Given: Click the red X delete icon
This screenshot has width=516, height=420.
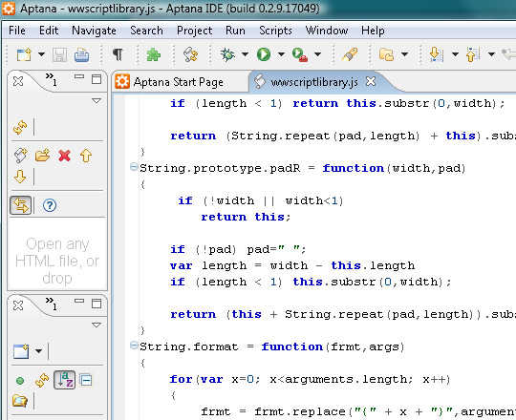Looking at the screenshot, I should click(x=65, y=156).
